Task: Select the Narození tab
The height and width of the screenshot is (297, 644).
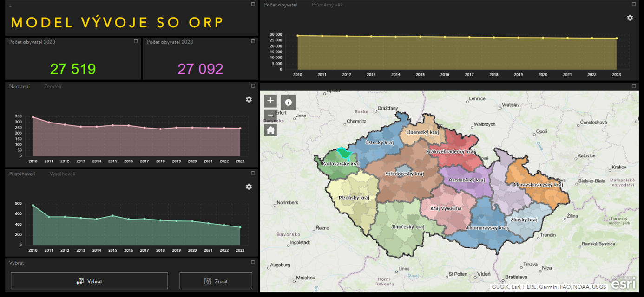Action: tap(20, 86)
